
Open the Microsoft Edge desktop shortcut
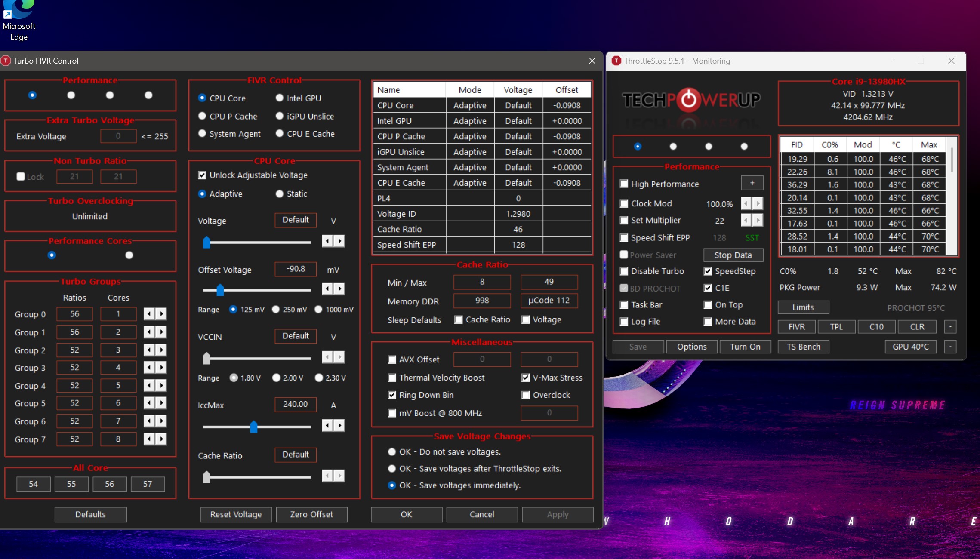19,21
